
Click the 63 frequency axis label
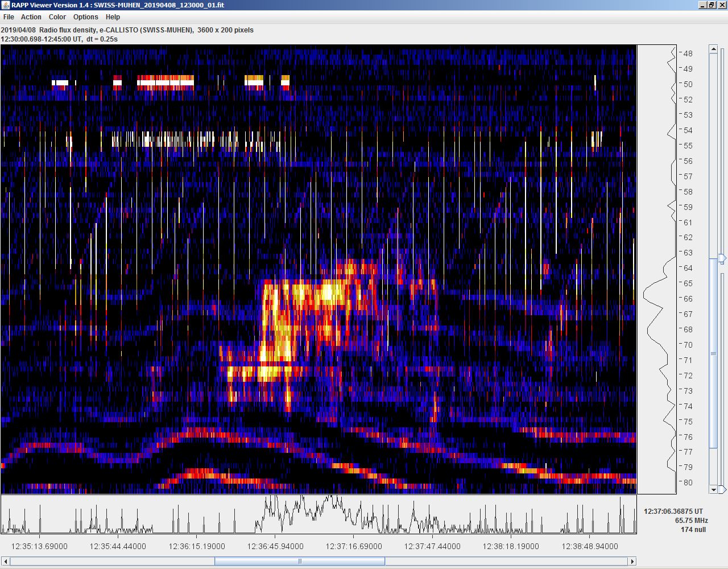coord(688,253)
